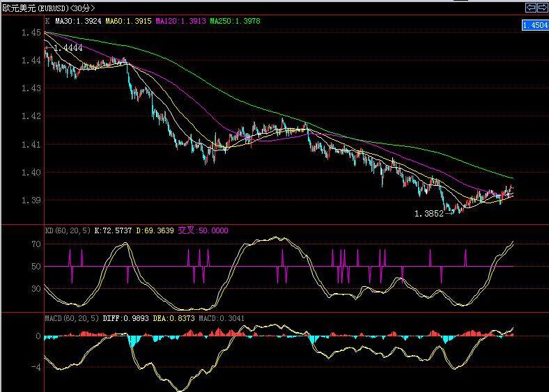Click the left arrow navigation icon
Image resolution: width=549 pixels, height=392 pixels.
tap(530, 8)
